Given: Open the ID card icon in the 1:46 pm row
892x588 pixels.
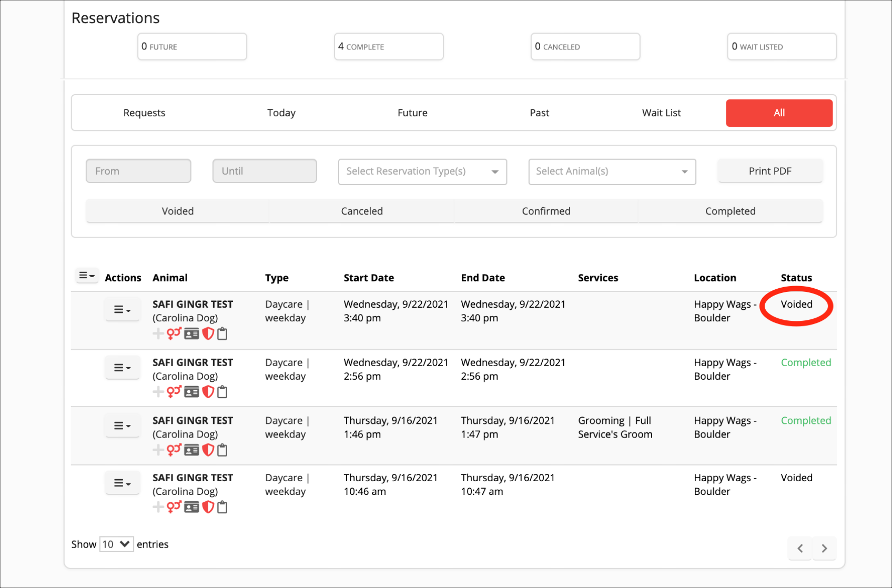Looking at the screenshot, I should point(191,450).
